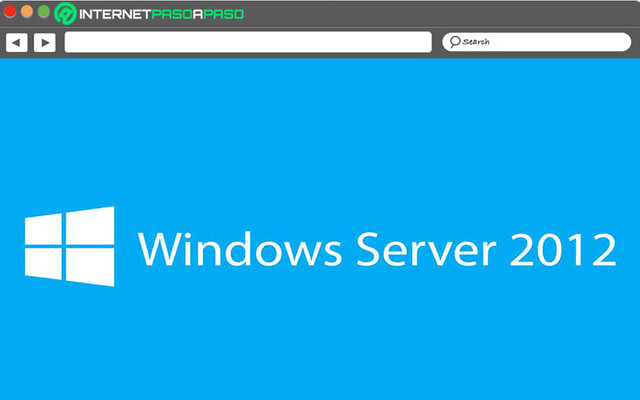Click the InternetPasoAPaso green logo icon
This screenshot has width=640, height=400.
pos(65,13)
